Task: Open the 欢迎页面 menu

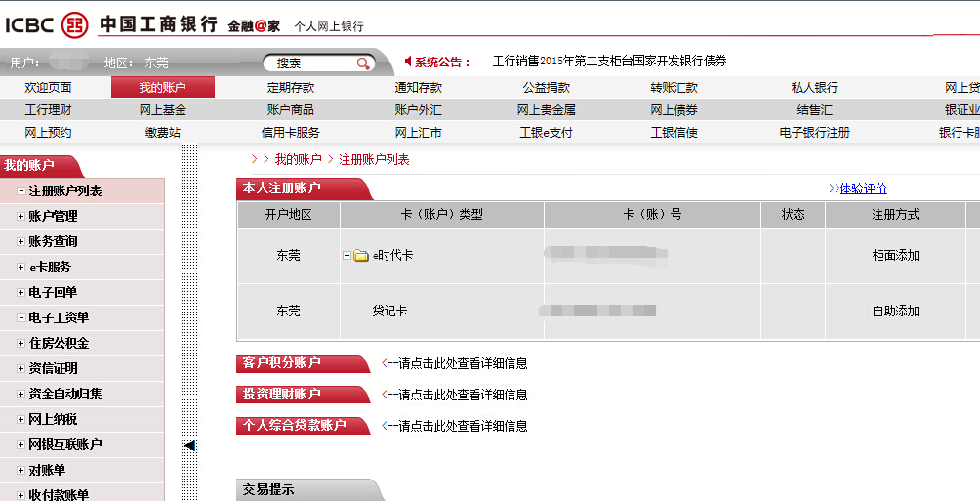Action: tap(48, 88)
